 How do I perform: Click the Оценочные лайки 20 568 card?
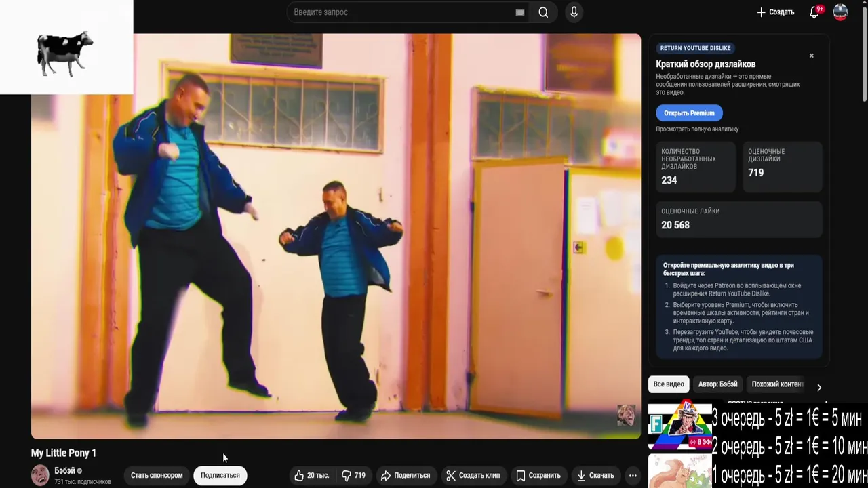tap(738, 219)
